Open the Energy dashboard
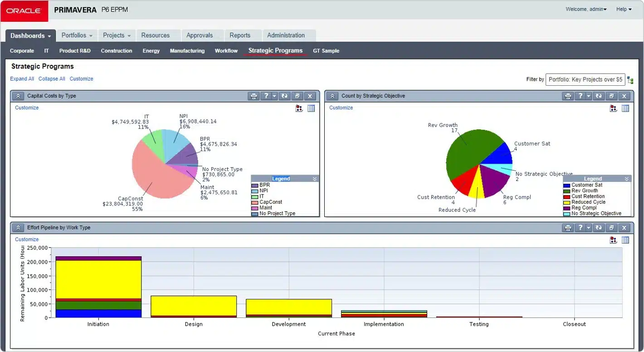644x352 pixels. click(151, 51)
